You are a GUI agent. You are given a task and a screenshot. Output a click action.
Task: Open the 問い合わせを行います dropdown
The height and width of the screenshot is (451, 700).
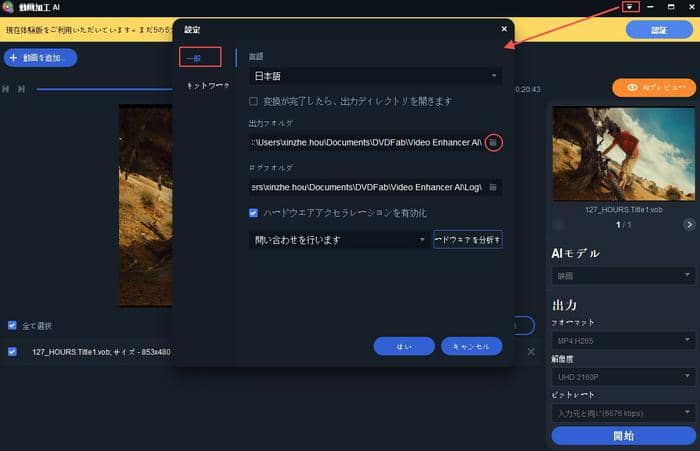click(339, 240)
